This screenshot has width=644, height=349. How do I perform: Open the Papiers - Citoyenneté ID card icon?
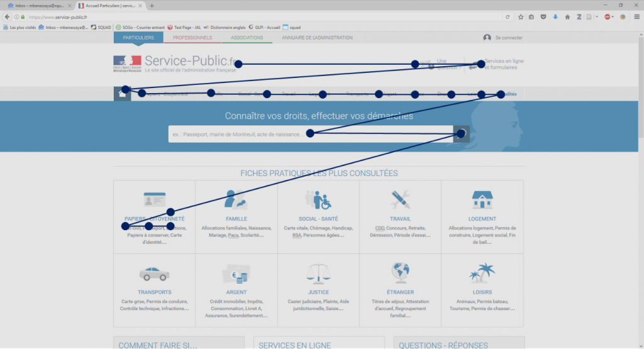(x=154, y=200)
